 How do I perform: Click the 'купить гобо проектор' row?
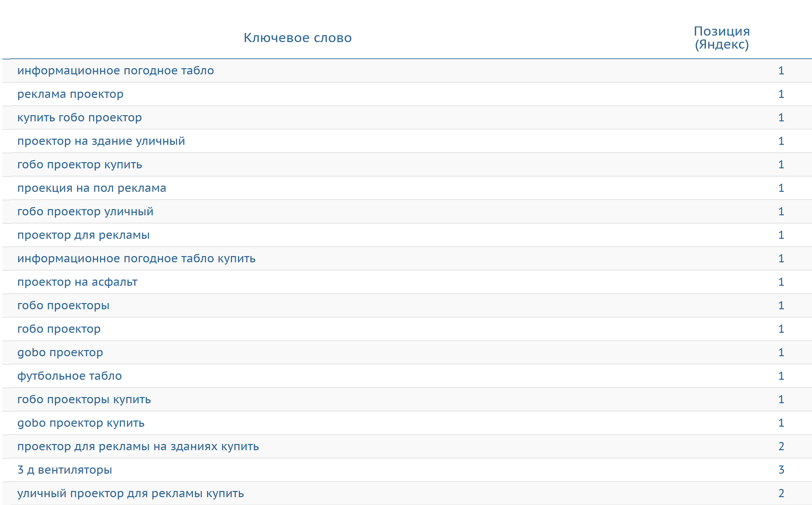point(79,117)
